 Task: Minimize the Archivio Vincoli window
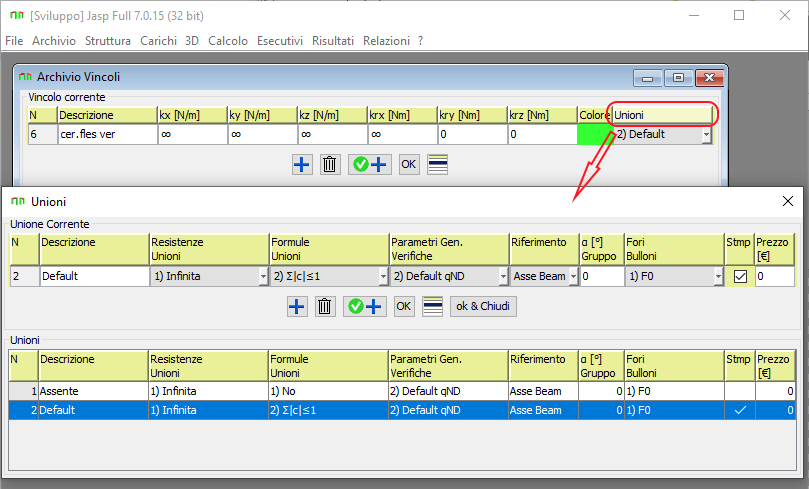coord(648,78)
